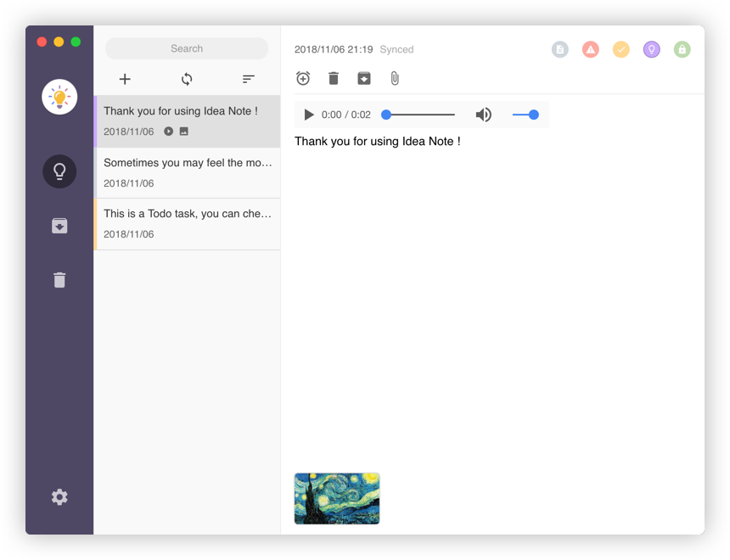Open the Archive section in the sidebar
730x560 pixels.
(x=59, y=226)
